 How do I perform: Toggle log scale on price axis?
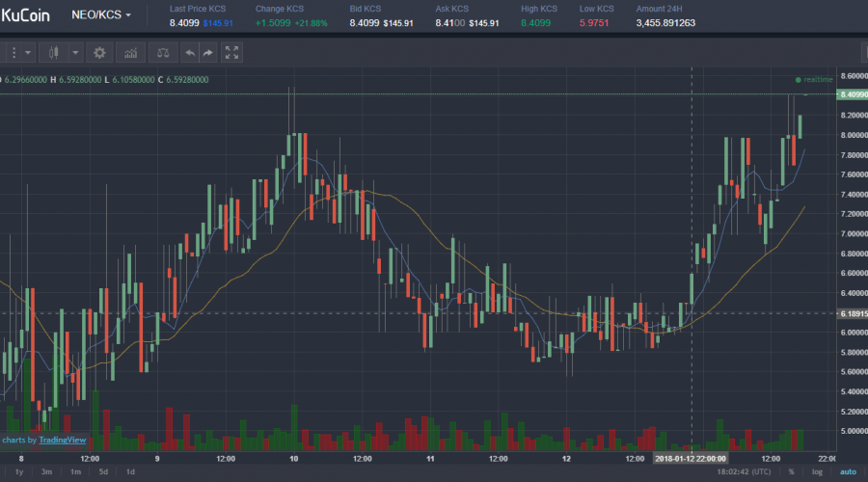(x=818, y=471)
